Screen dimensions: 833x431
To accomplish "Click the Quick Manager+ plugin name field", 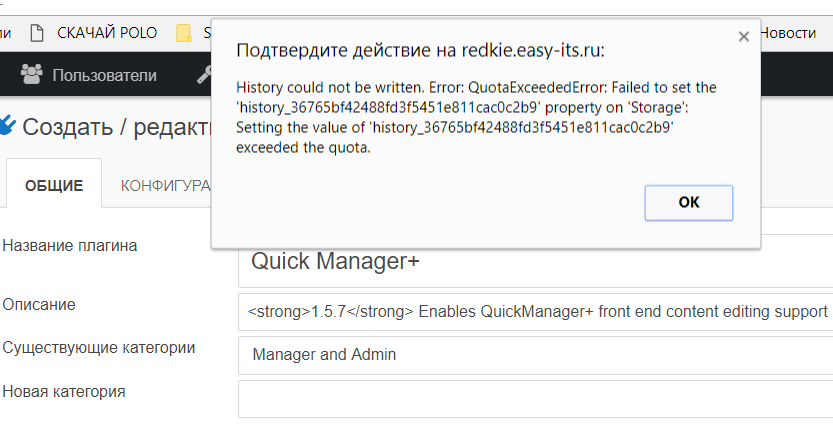I will [535, 261].
